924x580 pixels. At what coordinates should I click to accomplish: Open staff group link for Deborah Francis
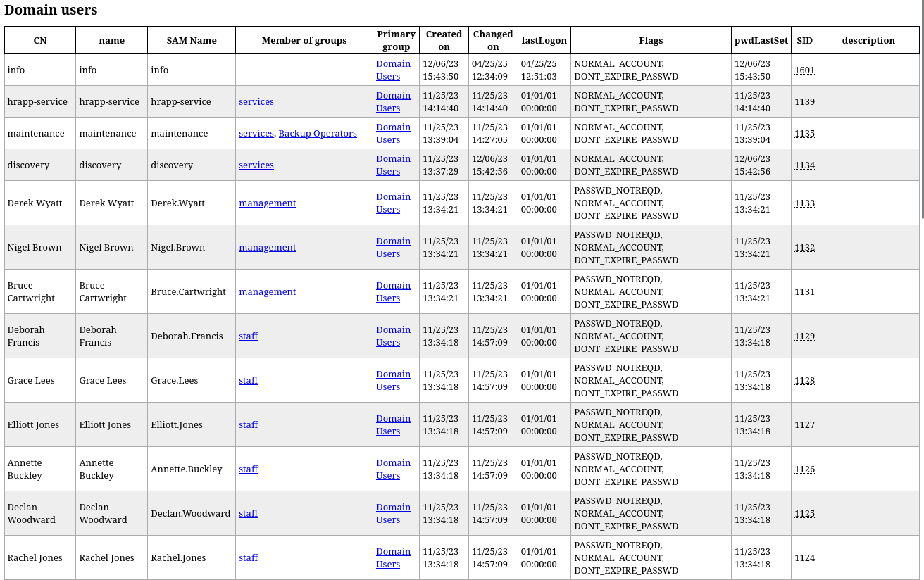249,336
